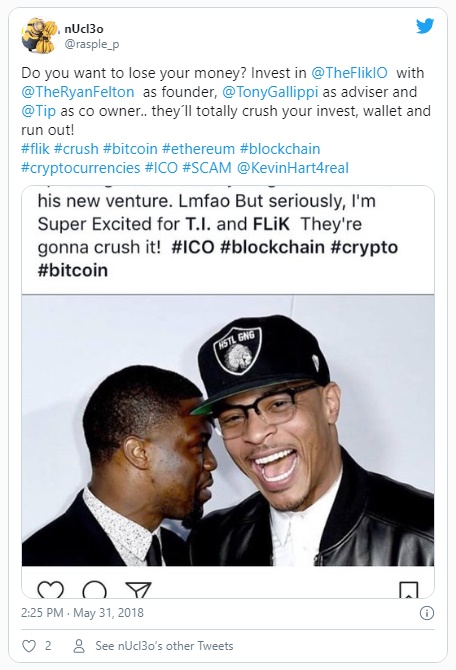Tap the Instagram heart icon under photo
456x670 pixels.
[50, 590]
